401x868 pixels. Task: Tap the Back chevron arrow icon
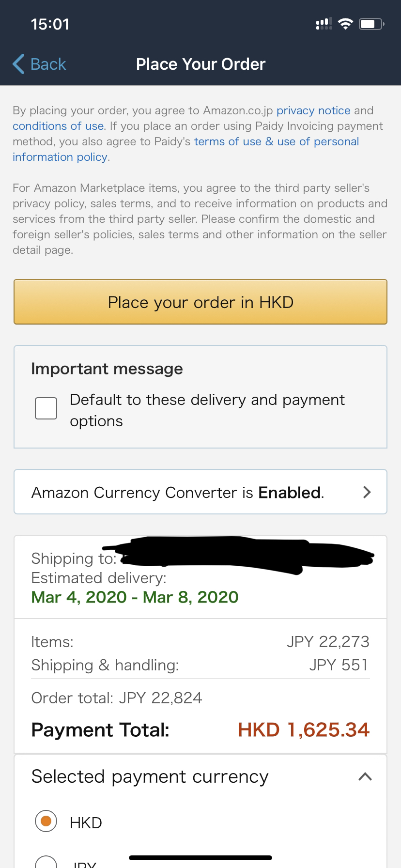click(x=18, y=64)
